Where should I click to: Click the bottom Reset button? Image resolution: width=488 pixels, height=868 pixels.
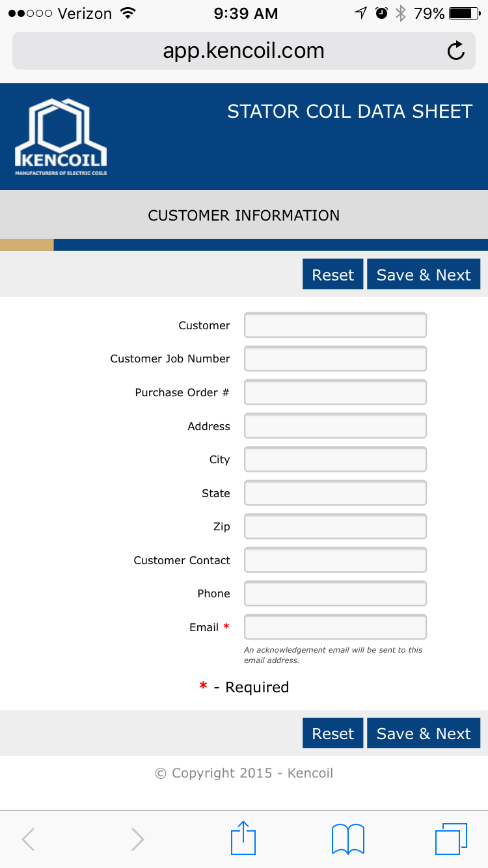pyautogui.click(x=332, y=733)
